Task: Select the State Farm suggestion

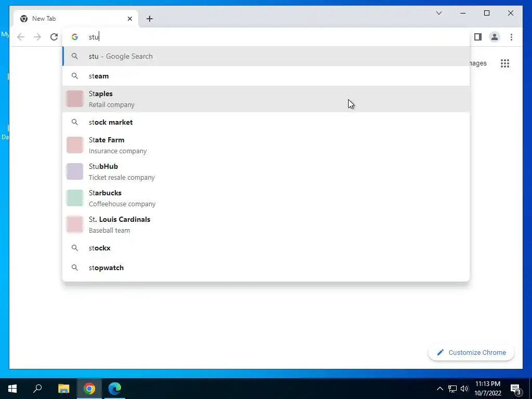Action: click(x=266, y=145)
